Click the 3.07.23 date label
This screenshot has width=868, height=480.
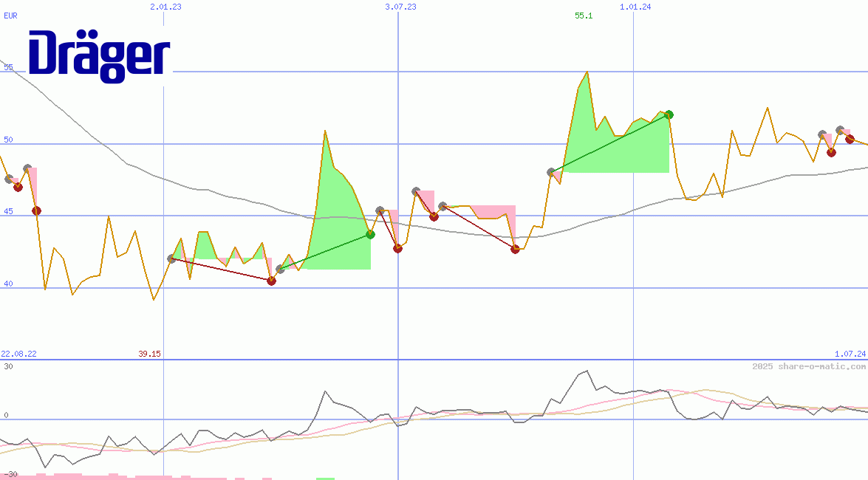[x=401, y=7]
